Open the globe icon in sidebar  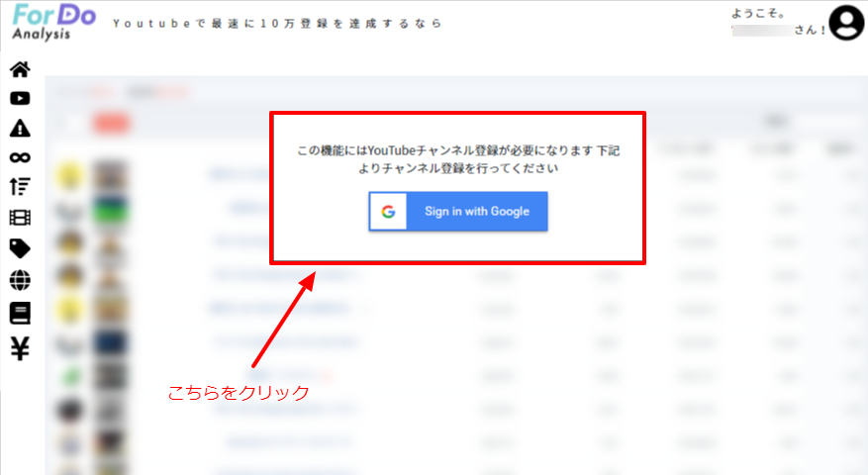pos(20,280)
